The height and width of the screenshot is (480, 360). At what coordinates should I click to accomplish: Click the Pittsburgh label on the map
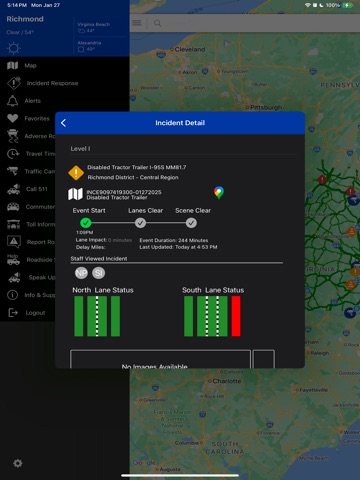pyautogui.click(x=266, y=107)
